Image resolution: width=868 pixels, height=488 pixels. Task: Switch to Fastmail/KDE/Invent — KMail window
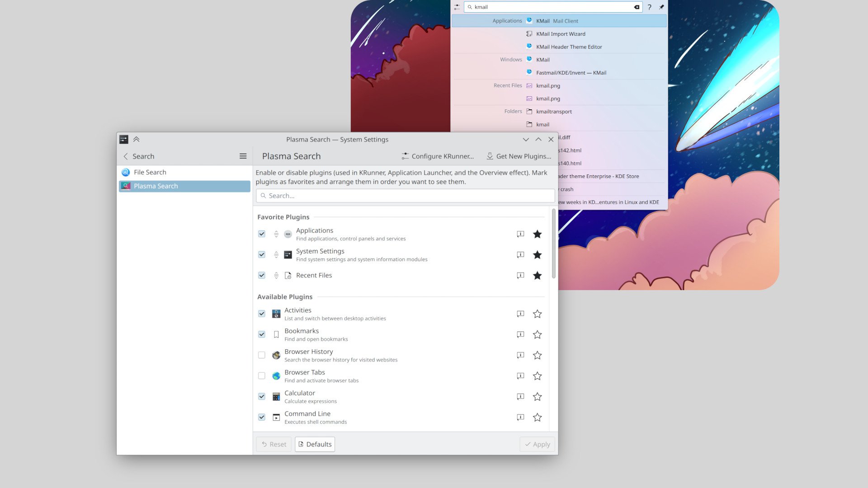click(559, 73)
